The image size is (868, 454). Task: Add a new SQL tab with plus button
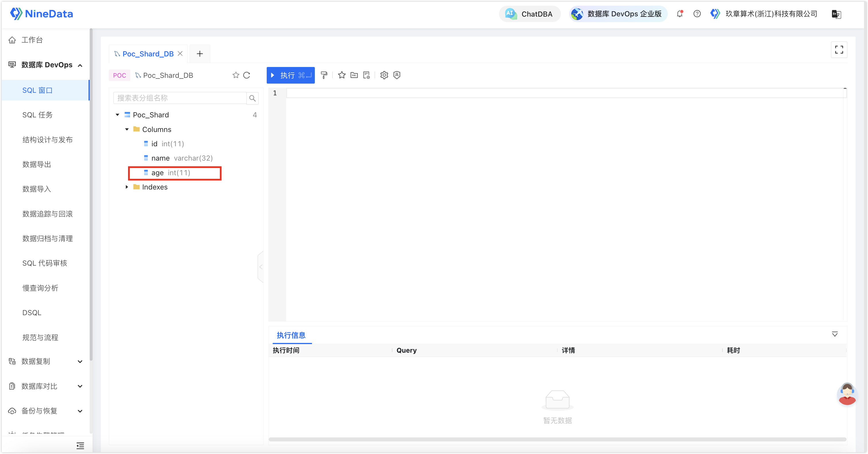click(x=200, y=54)
